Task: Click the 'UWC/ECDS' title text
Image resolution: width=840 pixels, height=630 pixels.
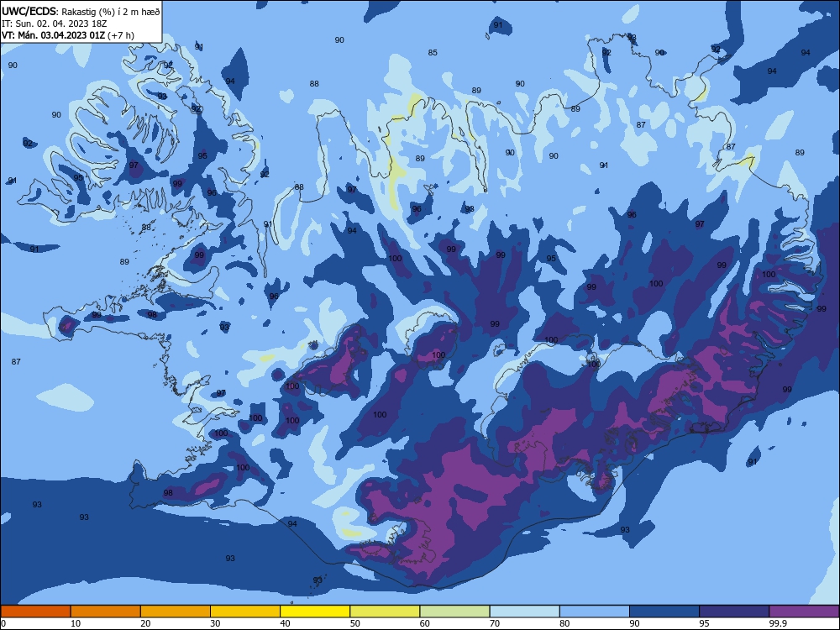Action: (x=29, y=11)
